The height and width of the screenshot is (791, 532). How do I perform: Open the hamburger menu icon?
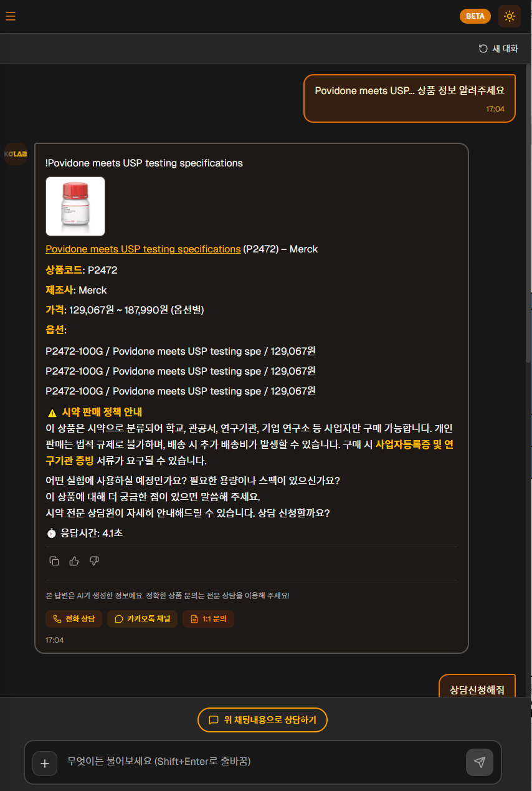(x=11, y=16)
